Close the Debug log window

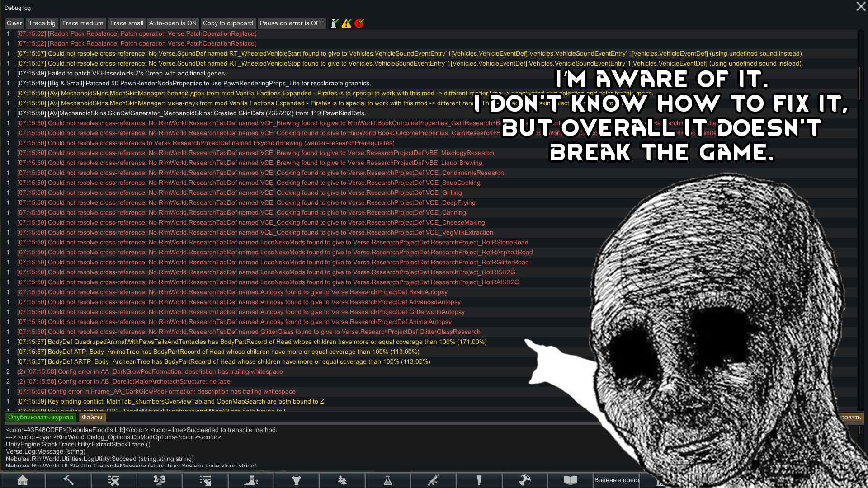[x=861, y=6]
